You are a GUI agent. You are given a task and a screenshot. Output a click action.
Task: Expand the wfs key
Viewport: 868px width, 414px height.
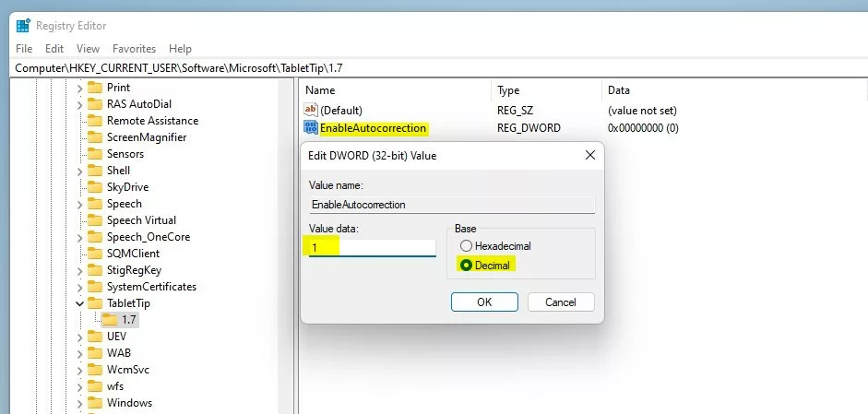click(x=79, y=387)
